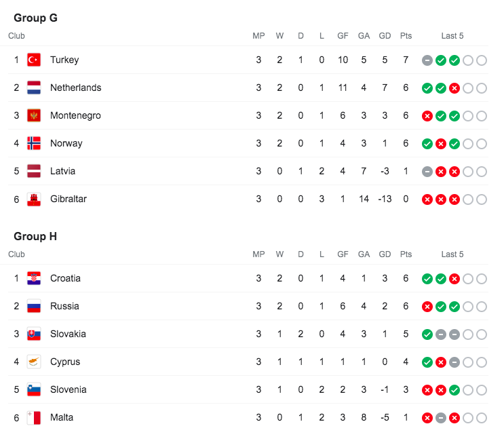The width and height of the screenshot is (504, 441).
Task: Click Turkey's first Last 5 draw indicator
Action: 427,60
